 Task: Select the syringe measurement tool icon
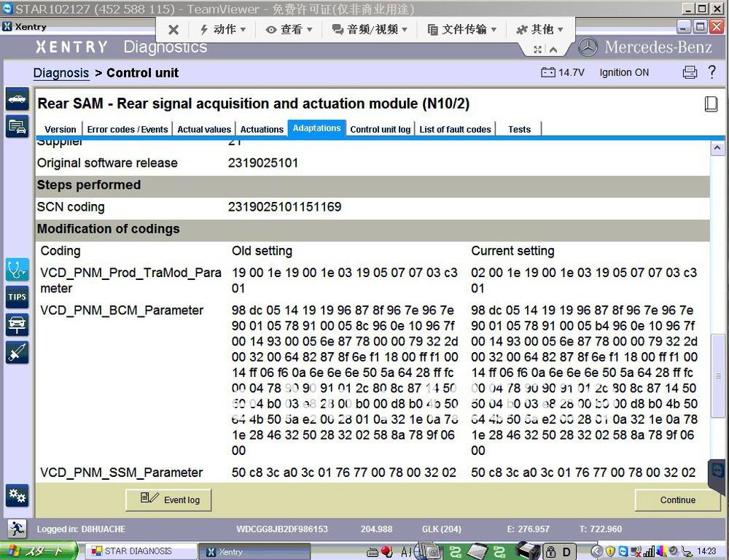17,352
